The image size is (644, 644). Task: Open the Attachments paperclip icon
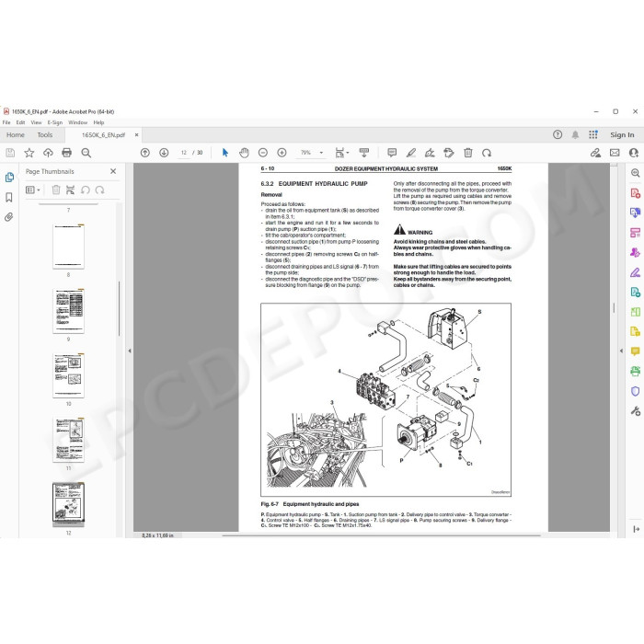point(9,217)
